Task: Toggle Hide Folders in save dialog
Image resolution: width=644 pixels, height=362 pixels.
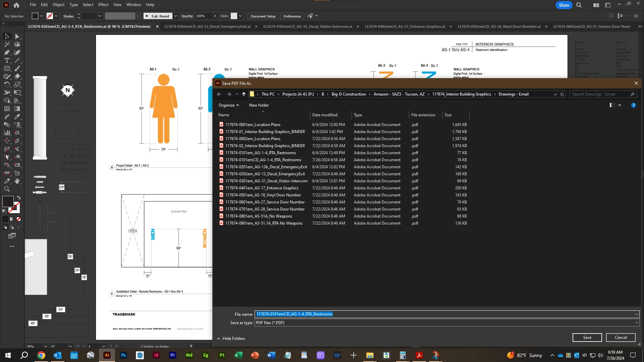Action: (231, 339)
